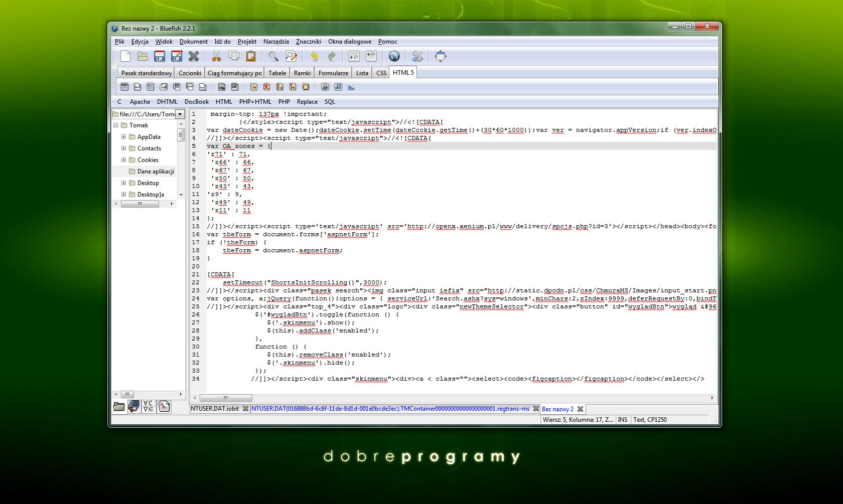This screenshot has width=843, height=504.
Task: Open the file path dropdown in side panel
Action: coord(180,114)
